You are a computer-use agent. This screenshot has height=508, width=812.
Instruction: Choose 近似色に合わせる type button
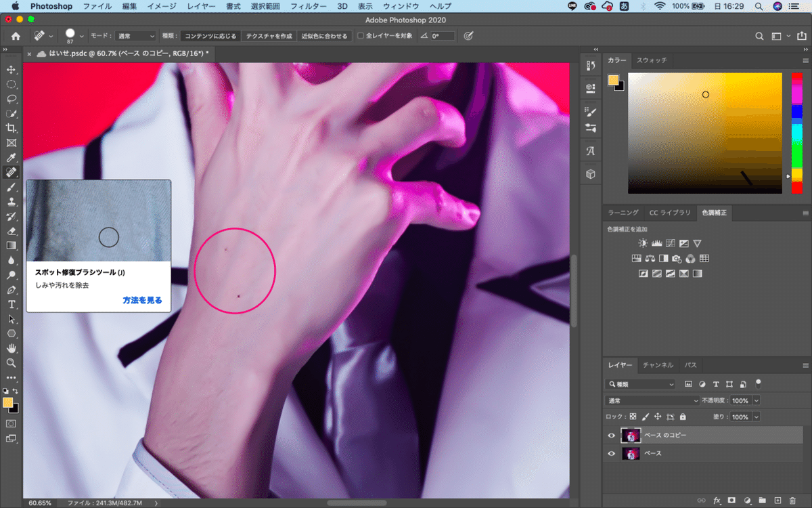pos(324,36)
